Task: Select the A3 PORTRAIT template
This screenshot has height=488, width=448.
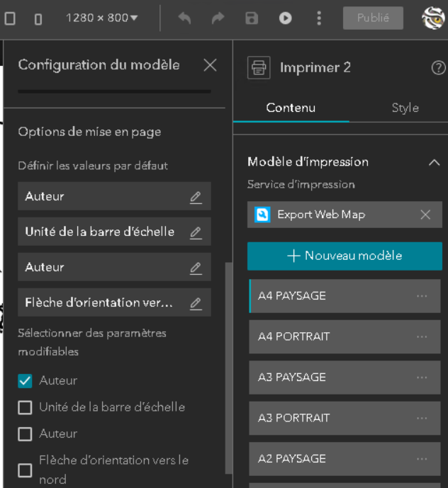Action: [345, 419]
